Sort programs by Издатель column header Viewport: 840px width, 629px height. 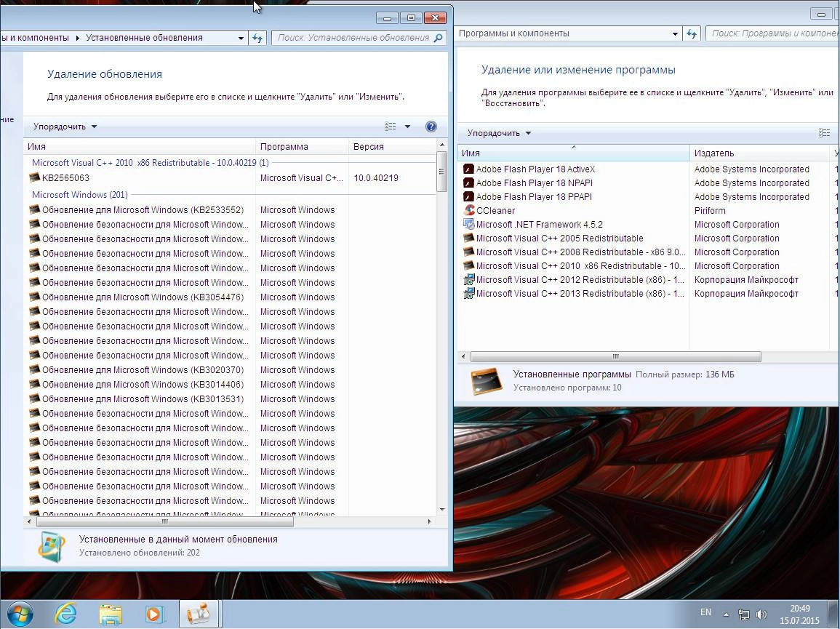coord(760,153)
